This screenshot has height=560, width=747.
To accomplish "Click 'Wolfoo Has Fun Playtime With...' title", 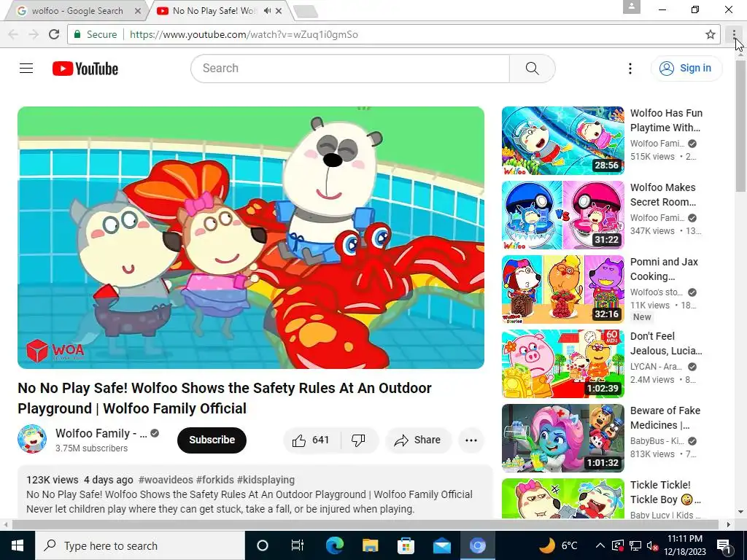I will pyautogui.click(x=666, y=120).
